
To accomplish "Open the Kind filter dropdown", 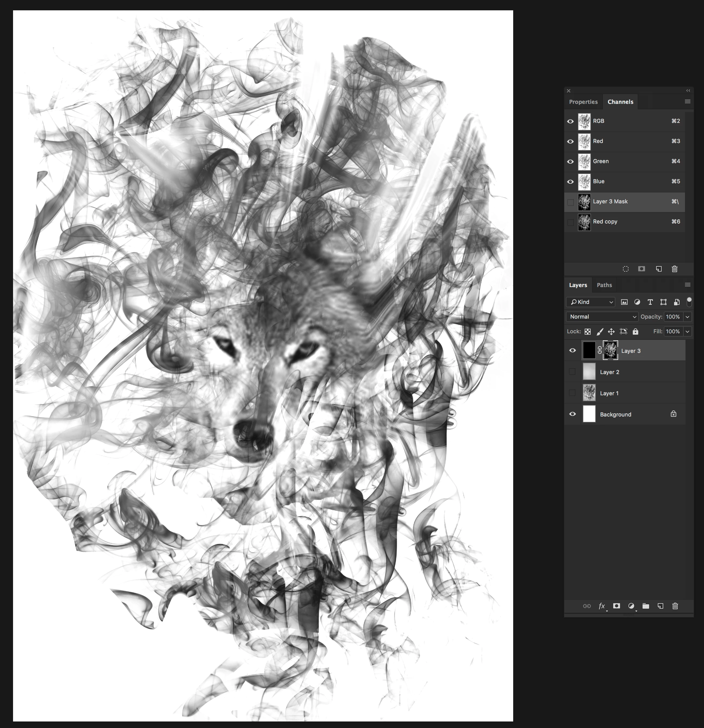I will 591,302.
